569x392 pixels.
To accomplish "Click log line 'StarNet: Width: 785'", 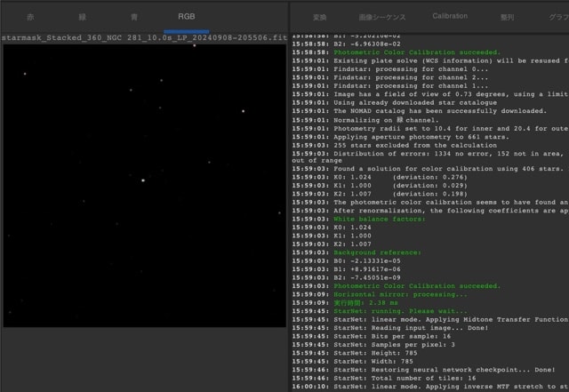I will [x=352, y=361].
